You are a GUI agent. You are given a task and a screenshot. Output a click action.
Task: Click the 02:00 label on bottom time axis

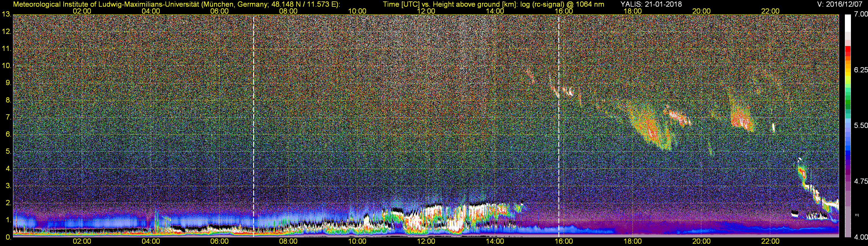tap(82, 241)
